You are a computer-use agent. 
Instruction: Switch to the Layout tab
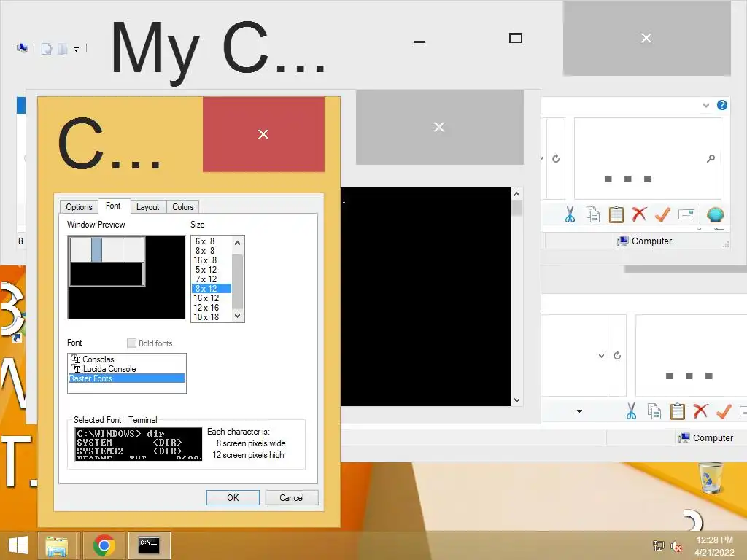pos(147,207)
